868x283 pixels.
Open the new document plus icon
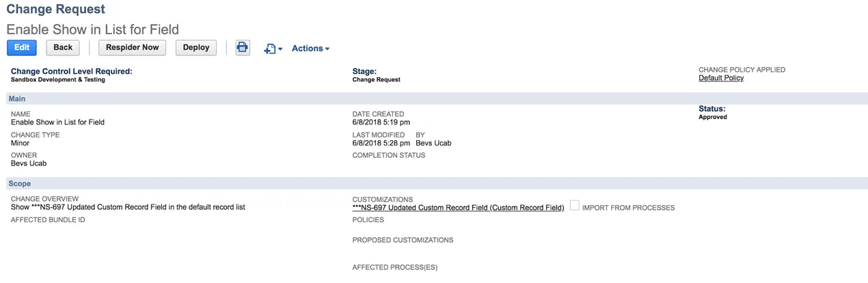point(269,49)
